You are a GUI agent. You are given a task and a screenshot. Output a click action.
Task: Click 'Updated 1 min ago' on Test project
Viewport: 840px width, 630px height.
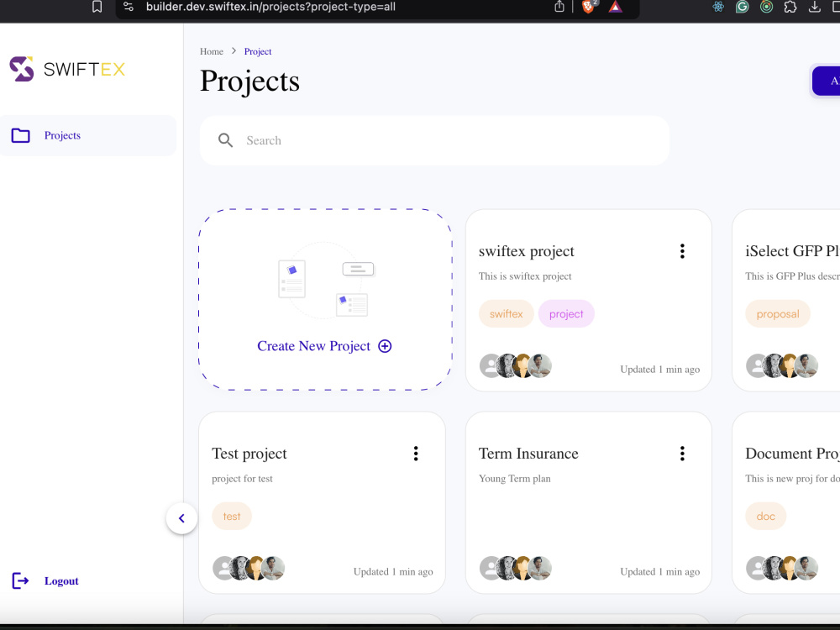(x=393, y=572)
